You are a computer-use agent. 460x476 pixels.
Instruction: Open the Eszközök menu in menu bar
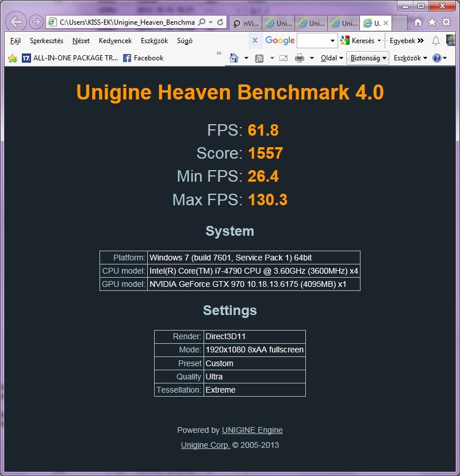154,41
